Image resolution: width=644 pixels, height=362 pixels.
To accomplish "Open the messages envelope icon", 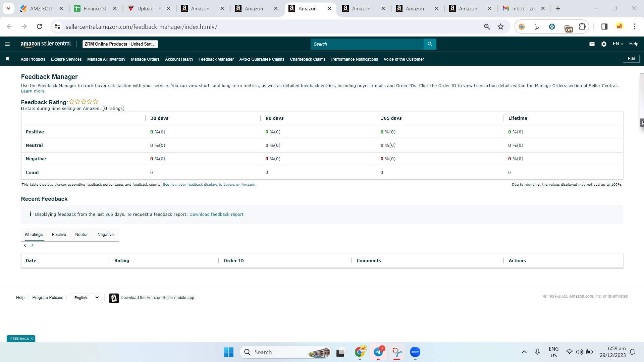I will coord(592,44).
